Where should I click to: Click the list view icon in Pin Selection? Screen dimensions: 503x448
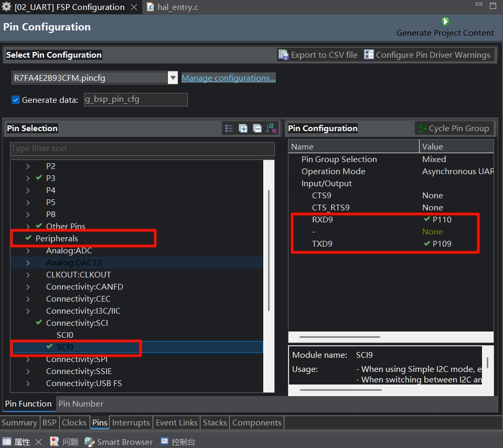pyautogui.click(x=229, y=129)
